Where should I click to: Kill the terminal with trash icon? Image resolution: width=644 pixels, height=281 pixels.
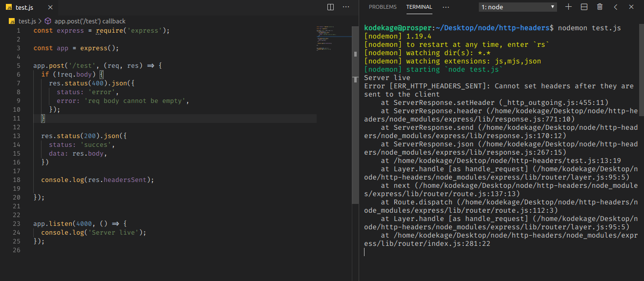(x=600, y=7)
